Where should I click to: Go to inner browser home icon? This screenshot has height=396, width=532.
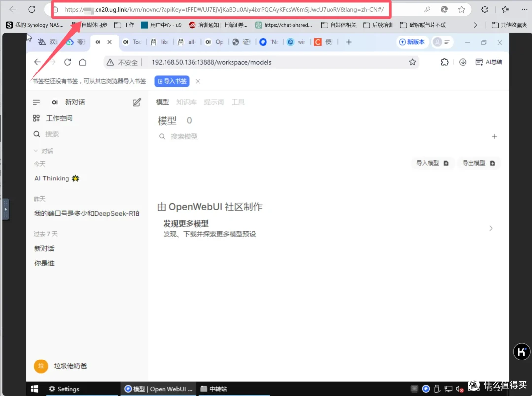(83, 62)
